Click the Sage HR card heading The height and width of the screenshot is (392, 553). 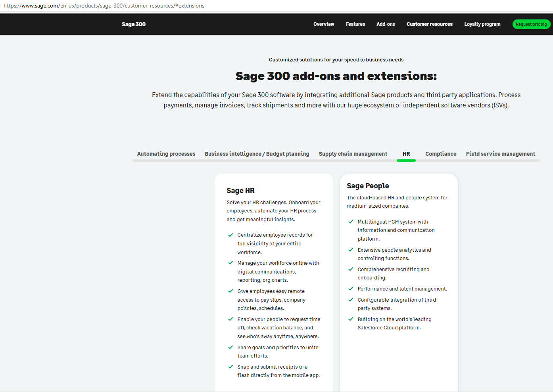tap(241, 191)
